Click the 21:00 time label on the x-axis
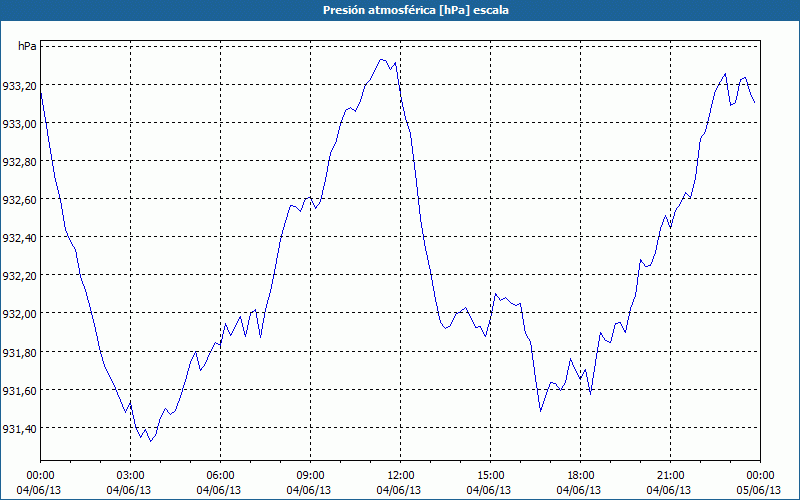The height and width of the screenshot is (500, 800). [x=670, y=476]
